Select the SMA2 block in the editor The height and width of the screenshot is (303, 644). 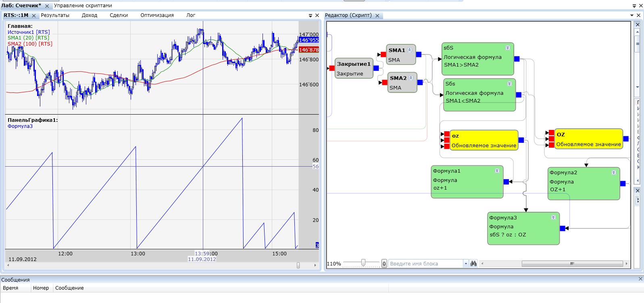tap(402, 82)
